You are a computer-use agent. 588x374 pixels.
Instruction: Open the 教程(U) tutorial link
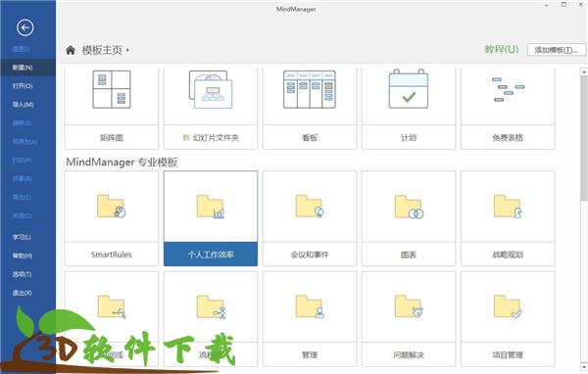coord(502,49)
